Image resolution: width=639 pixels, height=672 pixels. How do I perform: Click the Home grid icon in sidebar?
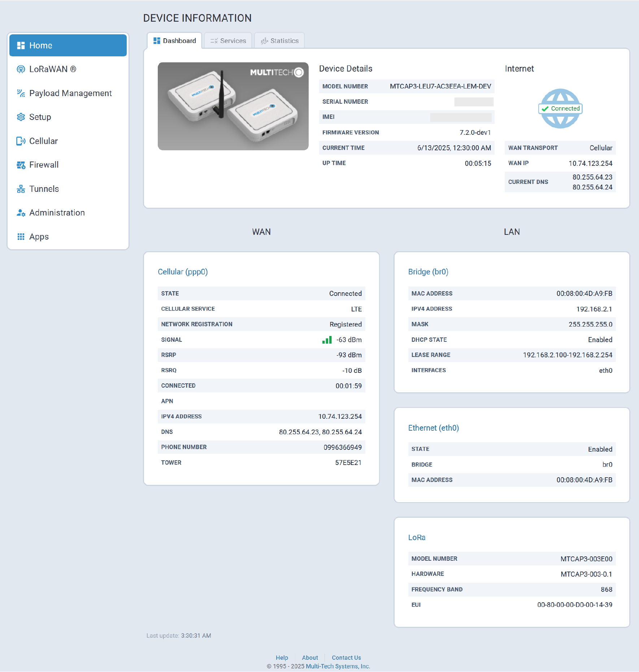coord(21,46)
